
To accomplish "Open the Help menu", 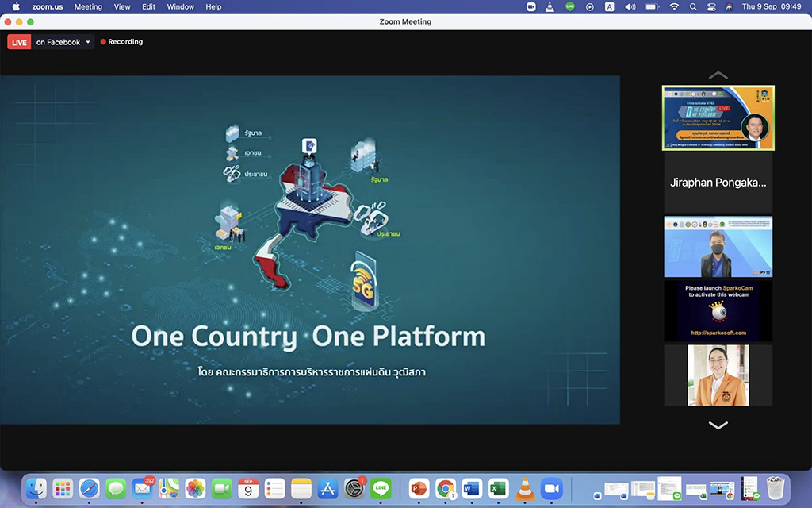I will coord(213,6).
